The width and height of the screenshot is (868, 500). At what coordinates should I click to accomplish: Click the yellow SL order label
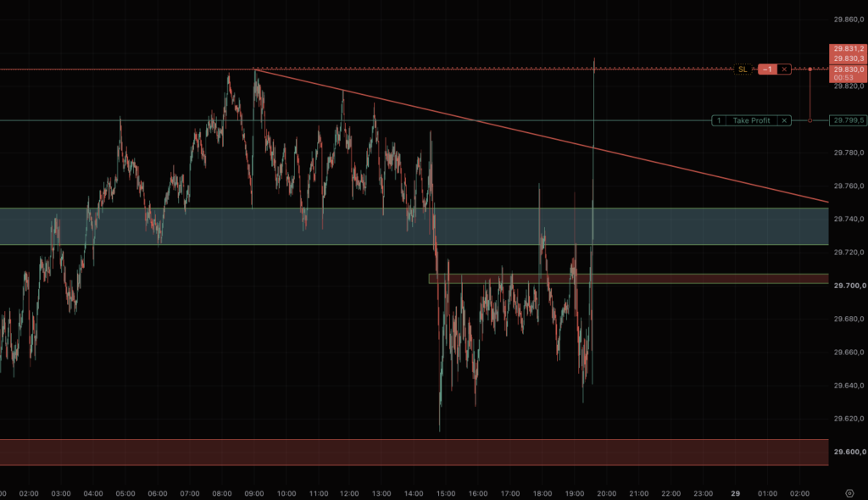point(743,69)
